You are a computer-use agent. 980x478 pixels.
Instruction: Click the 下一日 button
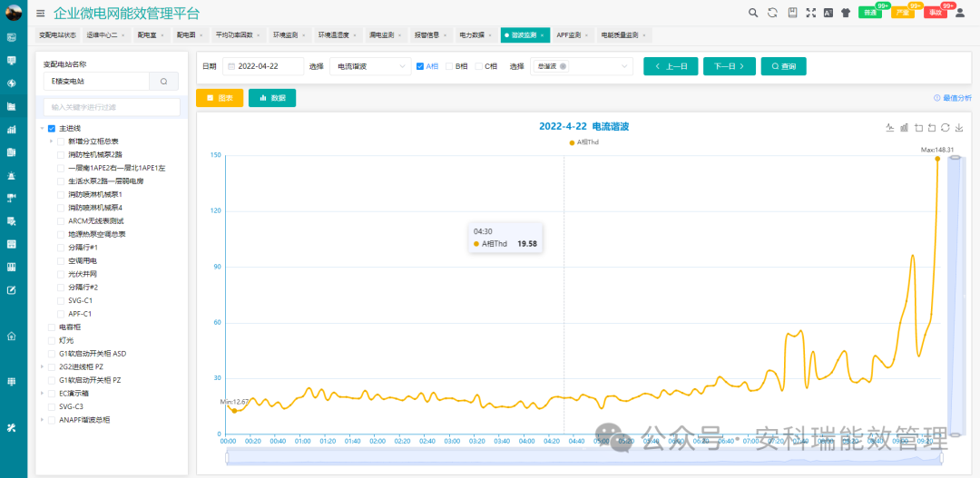coord(730,66)
